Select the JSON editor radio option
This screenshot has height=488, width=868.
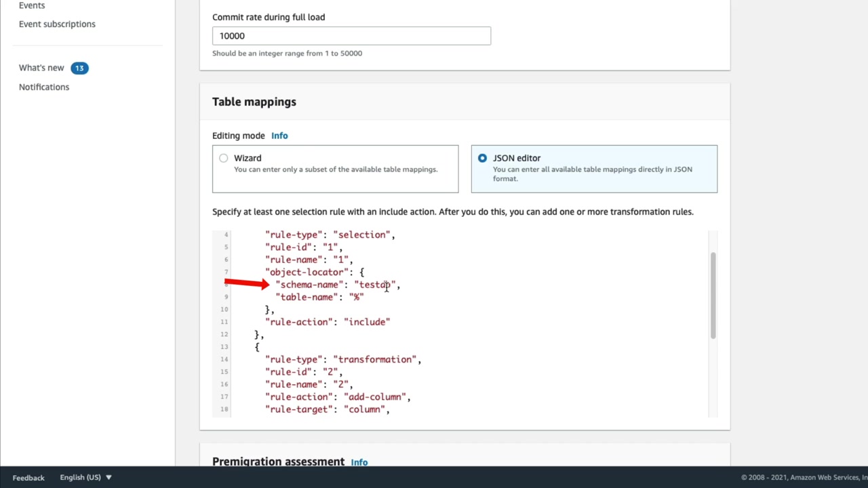click(482, 158)
